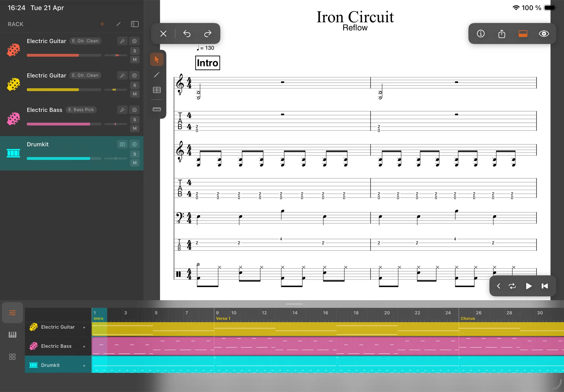Click the panel resize handle above timeline

click(x=294, y=304)
